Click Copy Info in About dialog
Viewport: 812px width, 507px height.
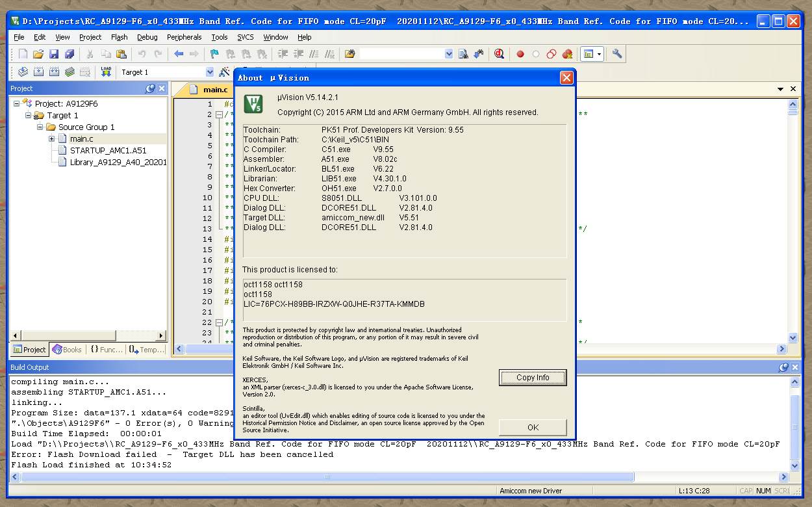tap(533, 378)
